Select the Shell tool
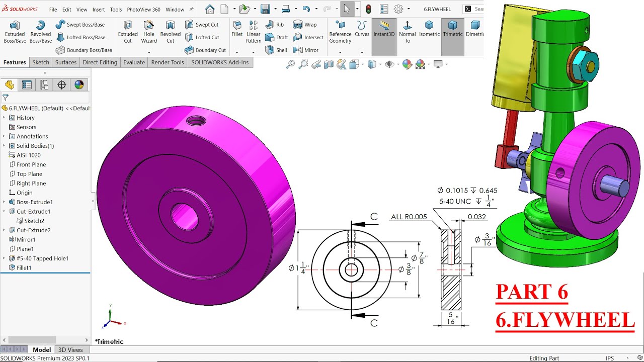 click(276, 50)
